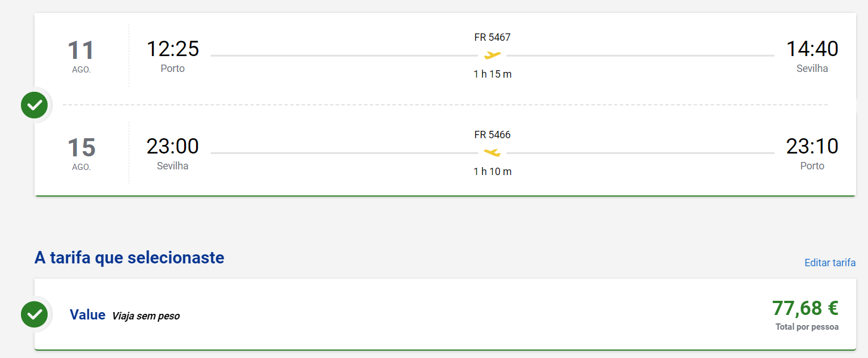
Task: Click the 77,68 € total price
Action: point(805,308)
